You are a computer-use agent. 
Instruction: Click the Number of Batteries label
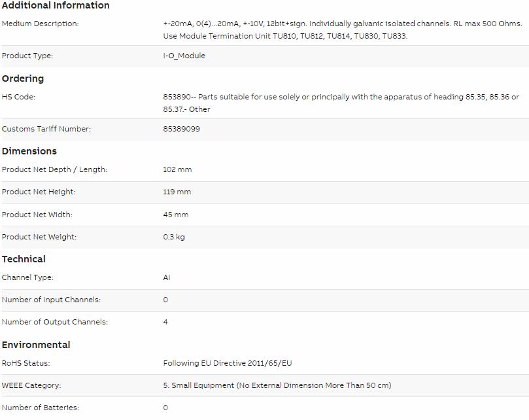(x=41, y=408)
